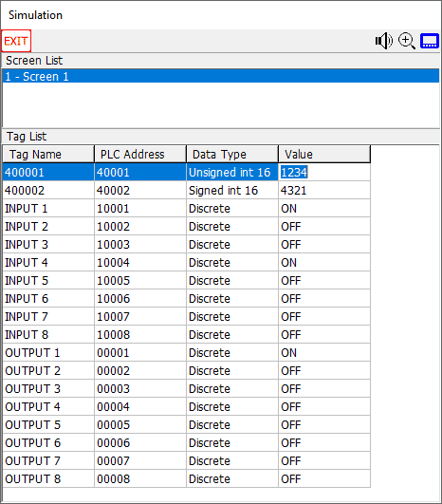Click the red EXIT button
442x504 pixels.
(x=16, y=41)
